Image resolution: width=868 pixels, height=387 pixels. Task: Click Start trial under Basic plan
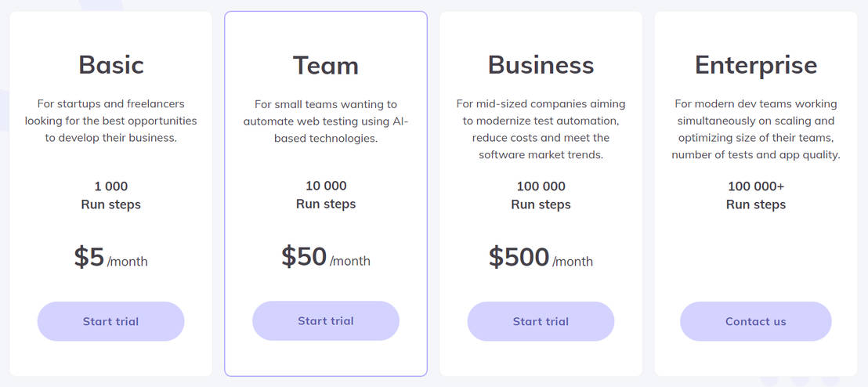[x=110, y=321]
